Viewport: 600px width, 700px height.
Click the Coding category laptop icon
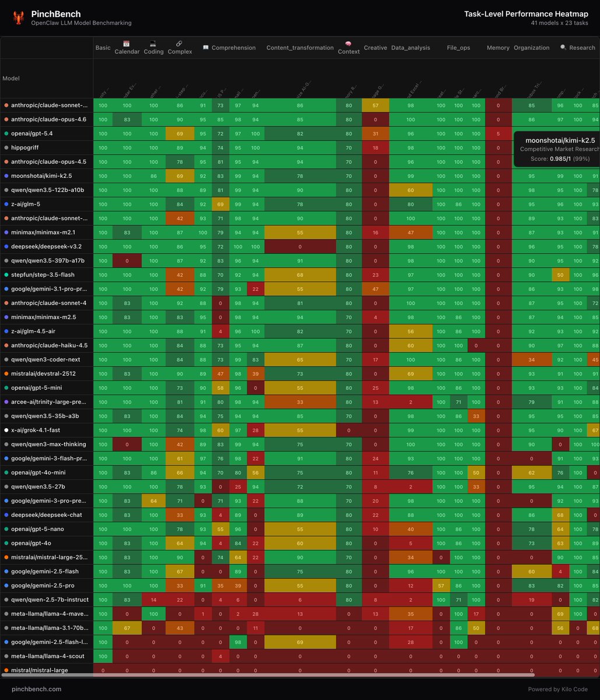pos(153,43)
